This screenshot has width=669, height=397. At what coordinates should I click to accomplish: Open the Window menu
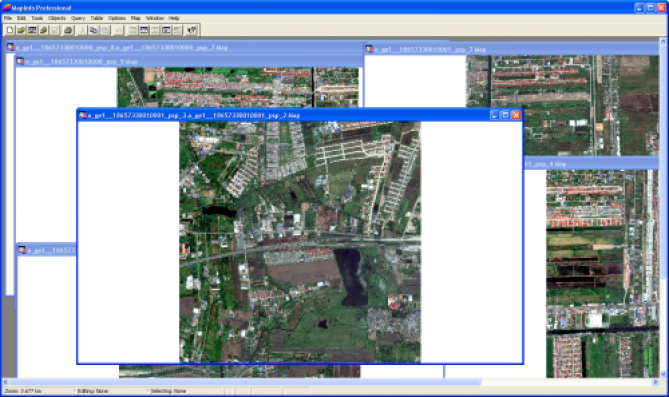[154, 18]
